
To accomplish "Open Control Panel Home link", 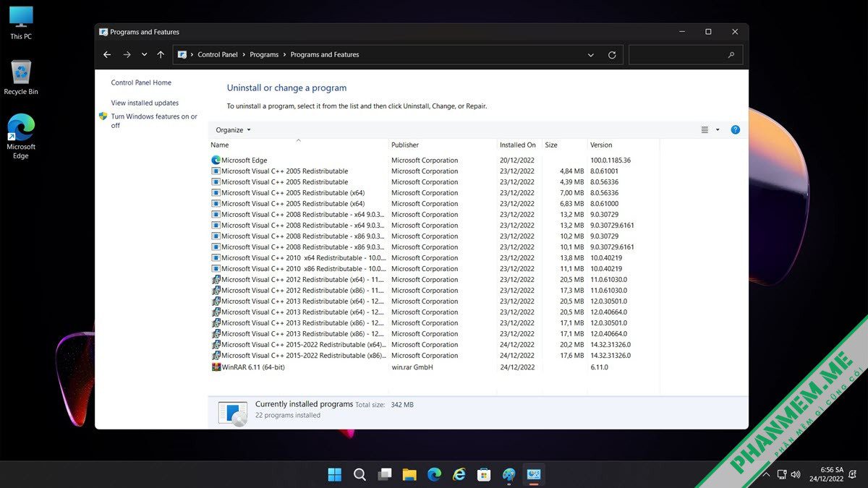I will 141,82.
